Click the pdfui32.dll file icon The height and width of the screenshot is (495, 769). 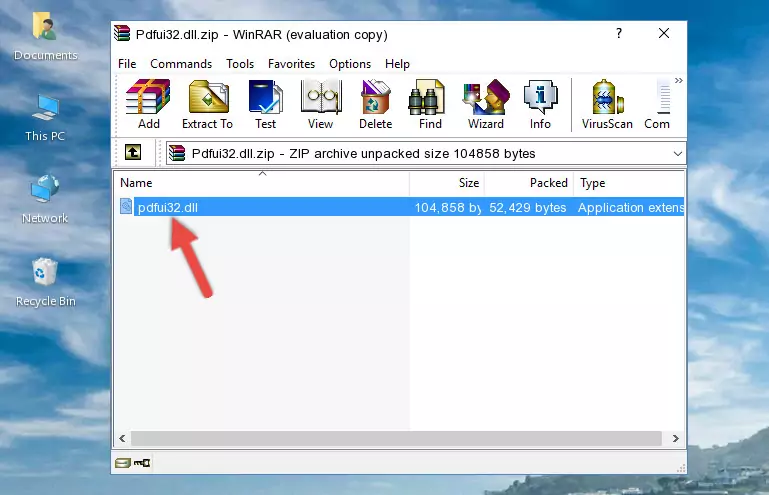tap(126, 207)
